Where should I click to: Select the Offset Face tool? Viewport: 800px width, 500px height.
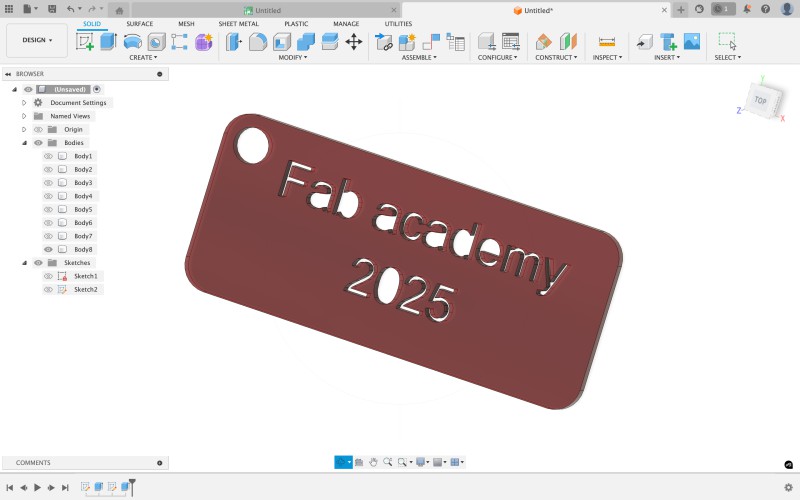pos(330,42)
